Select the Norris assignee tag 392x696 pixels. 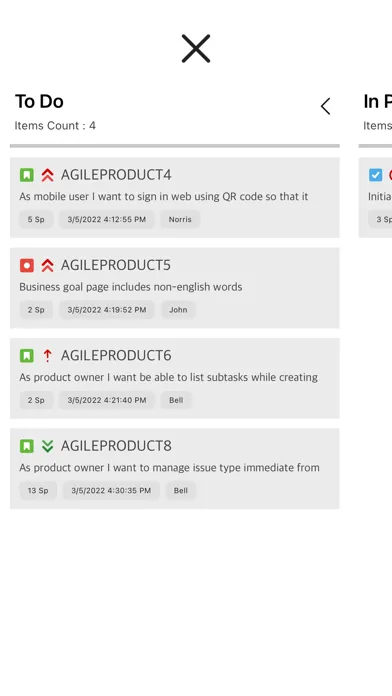pyautogui.click(x=180, y=219)
